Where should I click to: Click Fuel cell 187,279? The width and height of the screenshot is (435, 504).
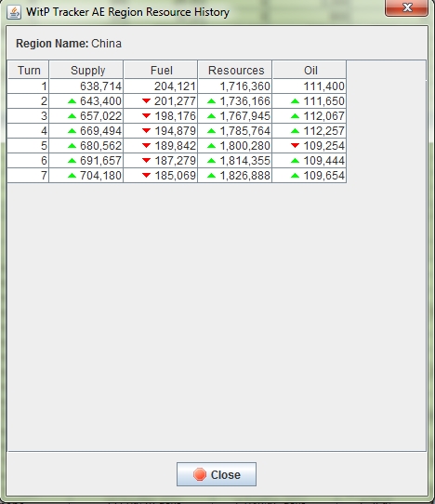tap(161, 160)
